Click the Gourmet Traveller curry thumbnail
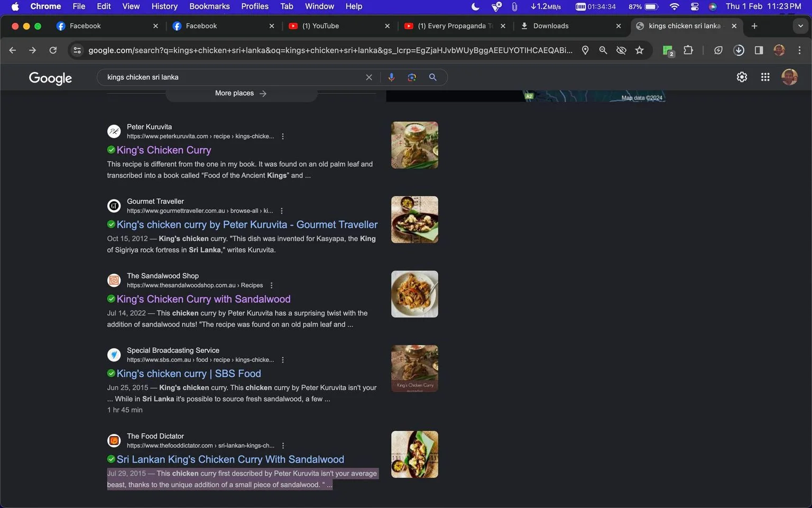The width and height of the screenshot is (812, 508). [414, 220]
